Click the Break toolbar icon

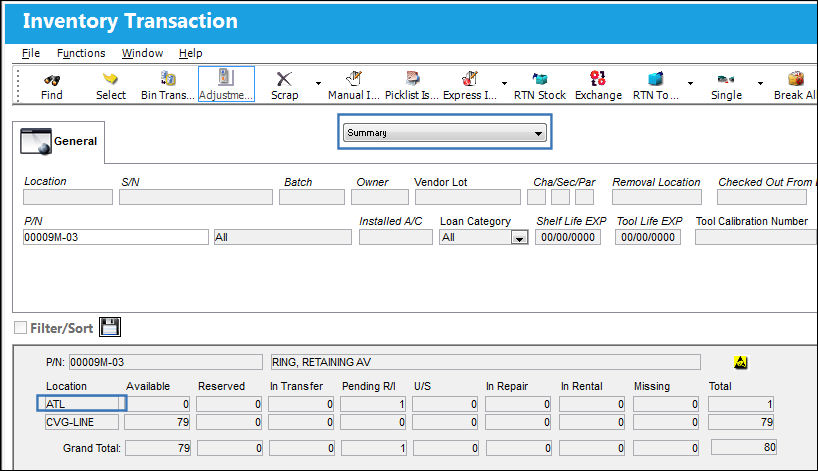click(x=796, y=78)
